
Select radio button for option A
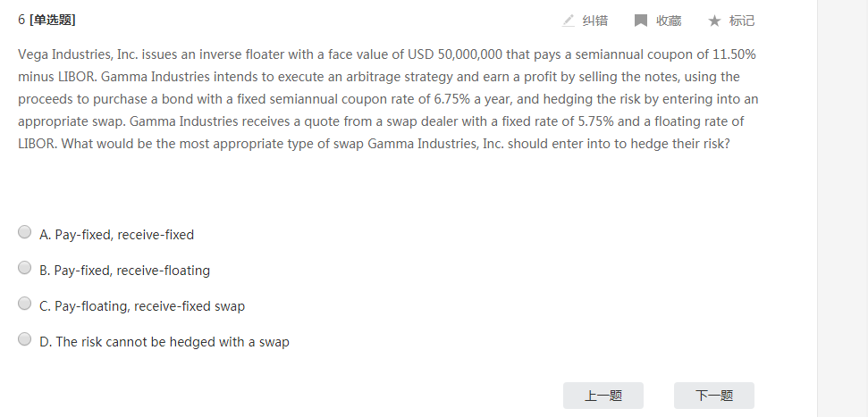[x=25, y=233]
